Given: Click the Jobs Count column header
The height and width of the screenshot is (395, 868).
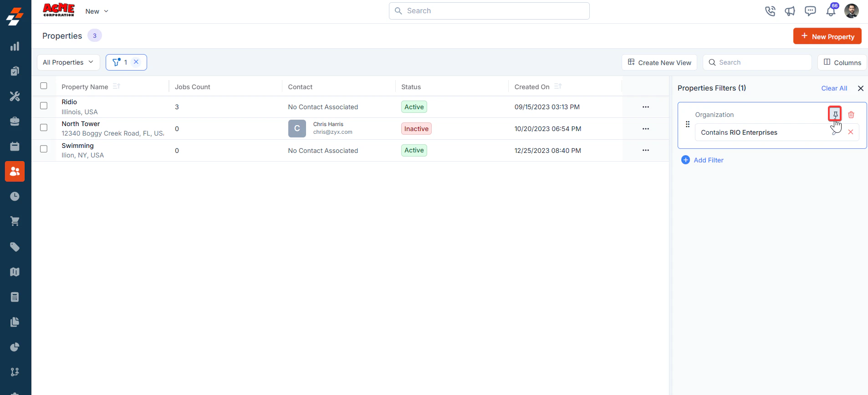Looking at the screenshot, I should click(x=192, y=87).
